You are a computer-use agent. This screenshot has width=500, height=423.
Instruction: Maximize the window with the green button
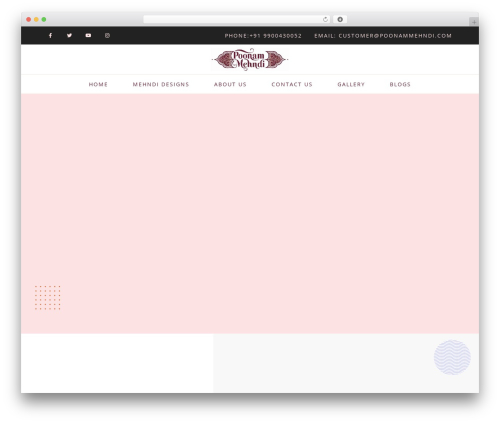point(44,19)
